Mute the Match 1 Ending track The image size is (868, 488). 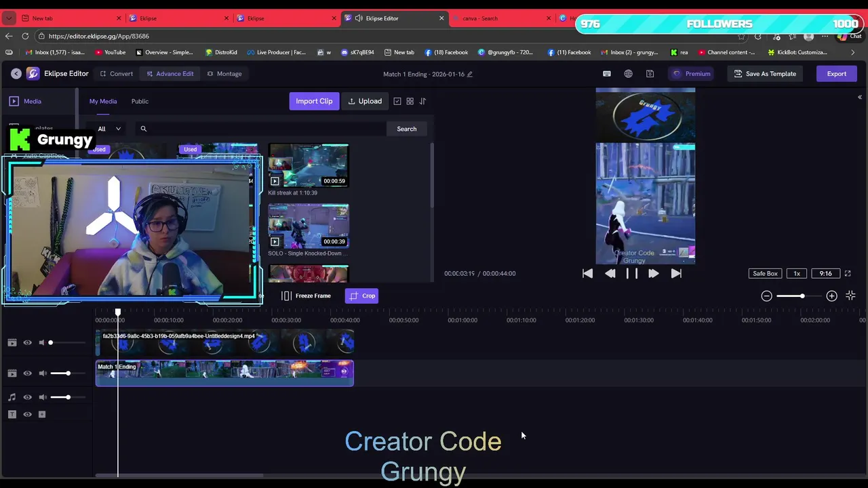coord(42,373)
